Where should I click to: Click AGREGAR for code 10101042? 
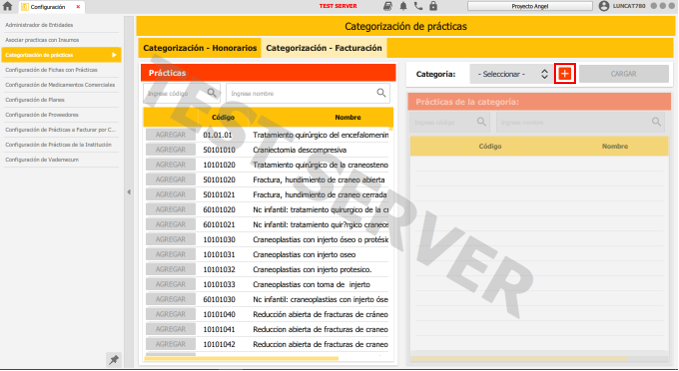pos(171,344)
